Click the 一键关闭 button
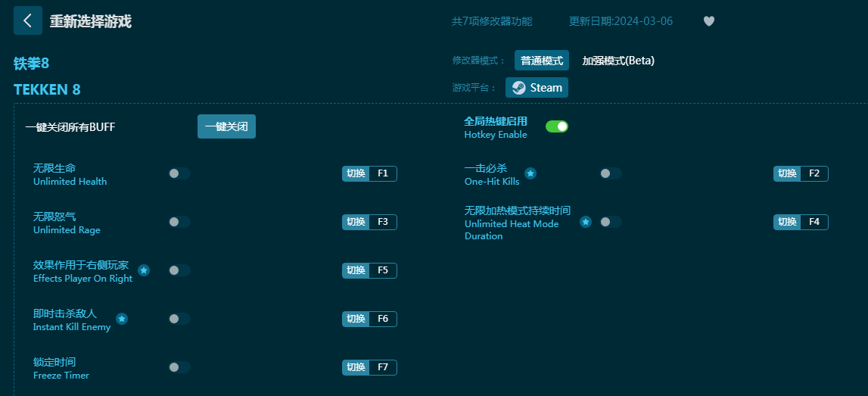Image resolution: width=868 pixels, height=396 pixels. tap(226, 126)
